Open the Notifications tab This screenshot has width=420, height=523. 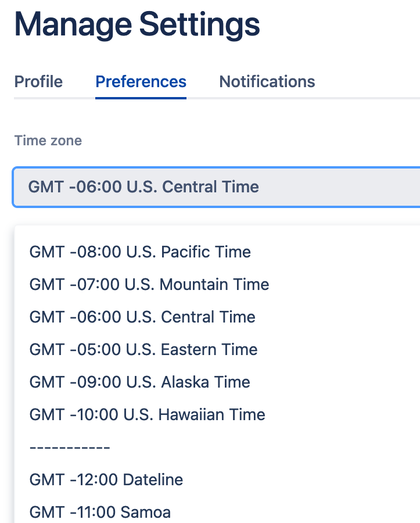pos(267,82)
